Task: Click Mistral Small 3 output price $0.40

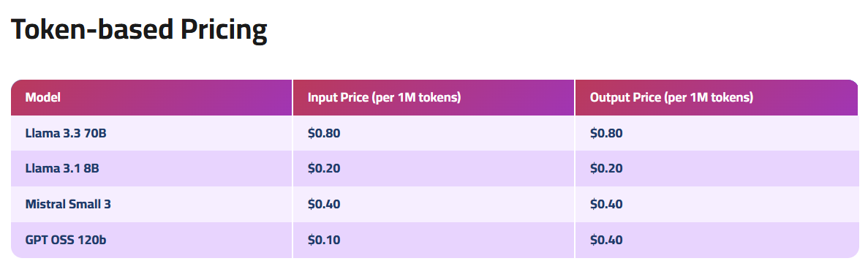Action: 606,204
